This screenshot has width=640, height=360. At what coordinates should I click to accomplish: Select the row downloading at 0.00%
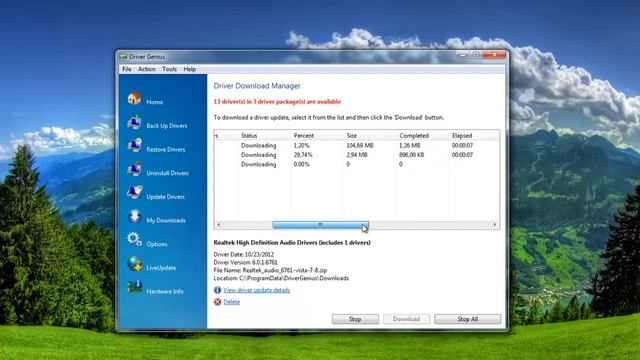click(356, 164)
